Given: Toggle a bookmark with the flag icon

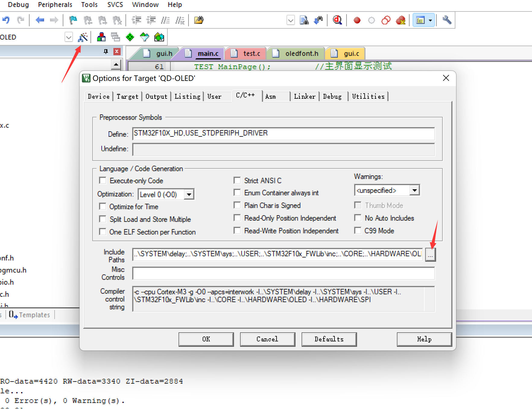Looking at the screenshot, I should (73, 20).
